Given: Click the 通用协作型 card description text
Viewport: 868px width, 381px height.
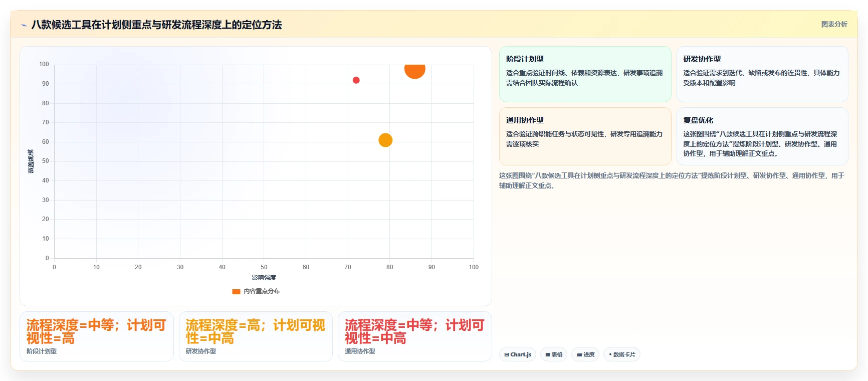Looking at the screenshot, I should point(584,139).
